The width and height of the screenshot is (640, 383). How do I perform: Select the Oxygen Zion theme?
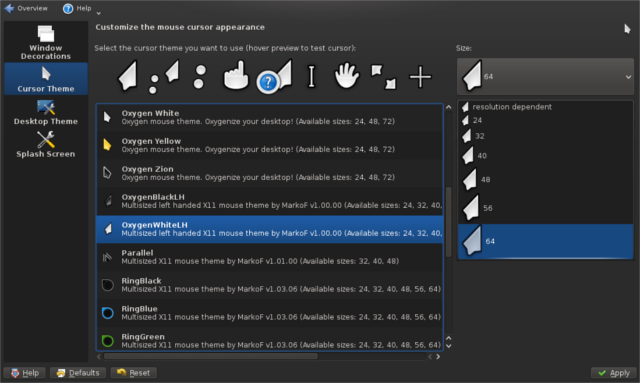point(270,173)
